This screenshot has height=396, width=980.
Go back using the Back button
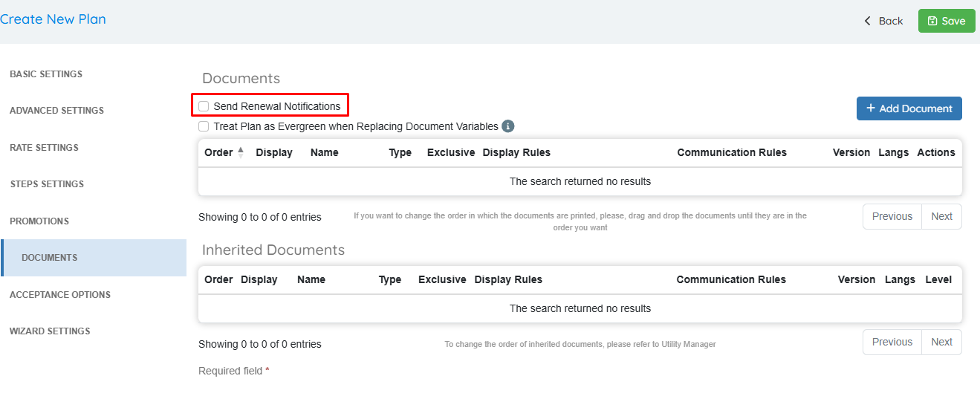coord(883,21)
